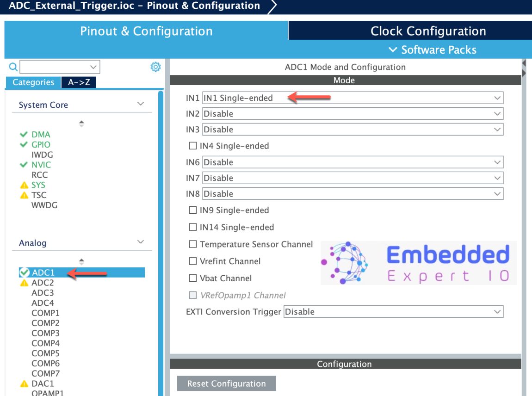The width and height of the screenshot is (532, 396).
Task: Click the warning icon beside ADC2
Action: [x=24, y=283]
